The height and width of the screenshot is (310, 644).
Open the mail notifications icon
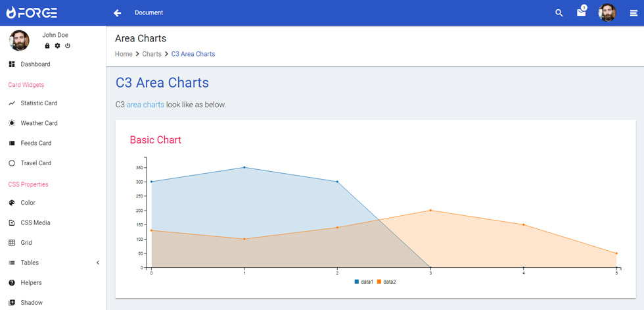coord(581,13)
